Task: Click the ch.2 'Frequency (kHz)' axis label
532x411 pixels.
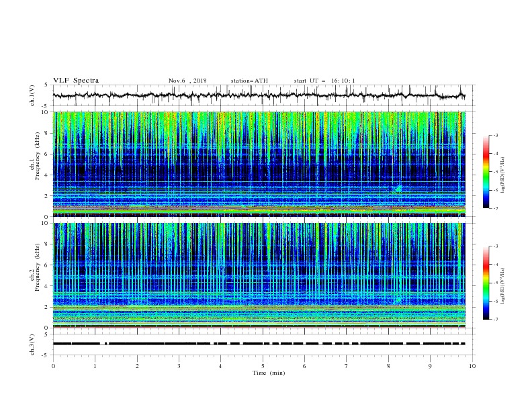Action: [38, 267]
